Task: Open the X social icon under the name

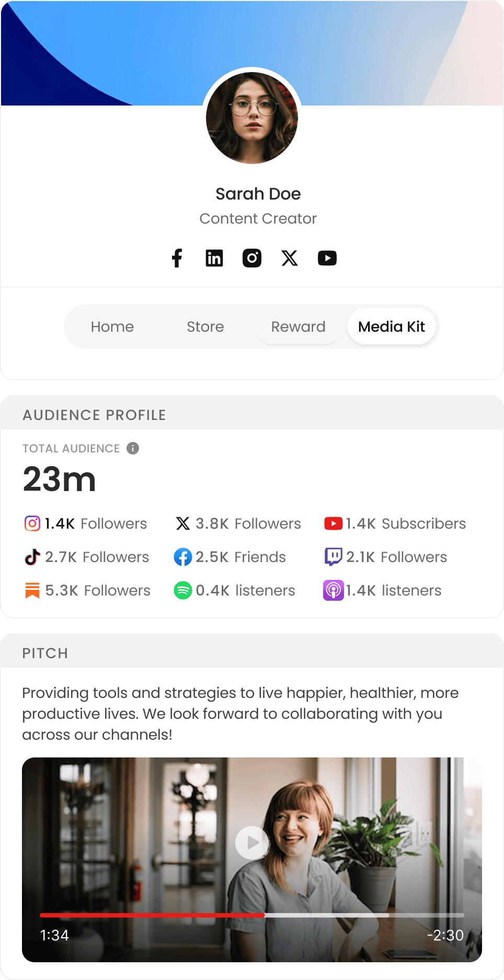Action: click(x=290, y=258)
